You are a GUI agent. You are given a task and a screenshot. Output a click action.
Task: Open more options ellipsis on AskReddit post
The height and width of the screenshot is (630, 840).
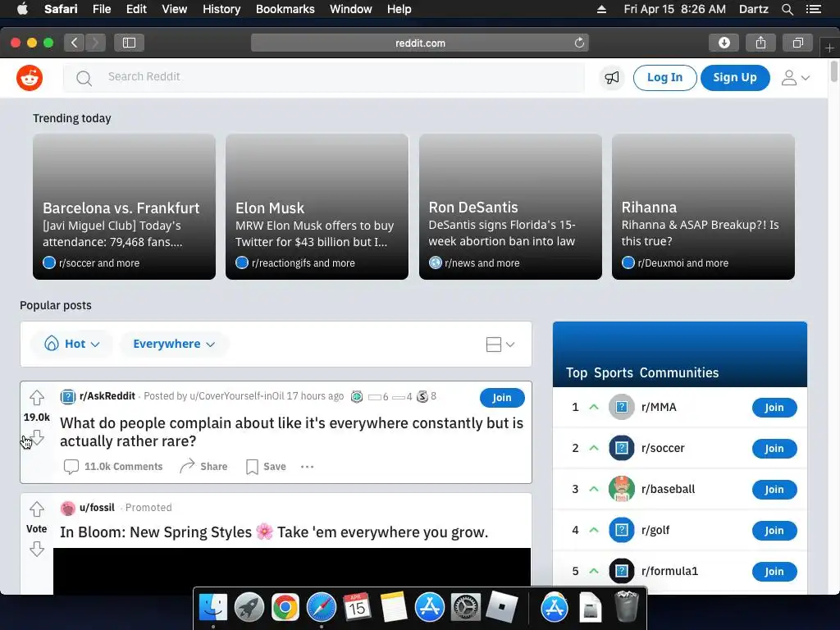click(307, 467)
